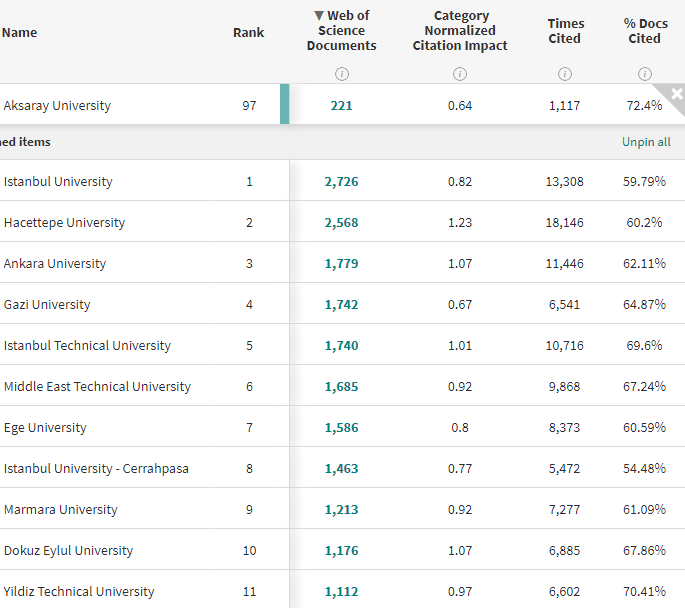Open Istanbul University's 2,726 documents
Viewport: 685px width, 608px height.
[x=341, y=182]
